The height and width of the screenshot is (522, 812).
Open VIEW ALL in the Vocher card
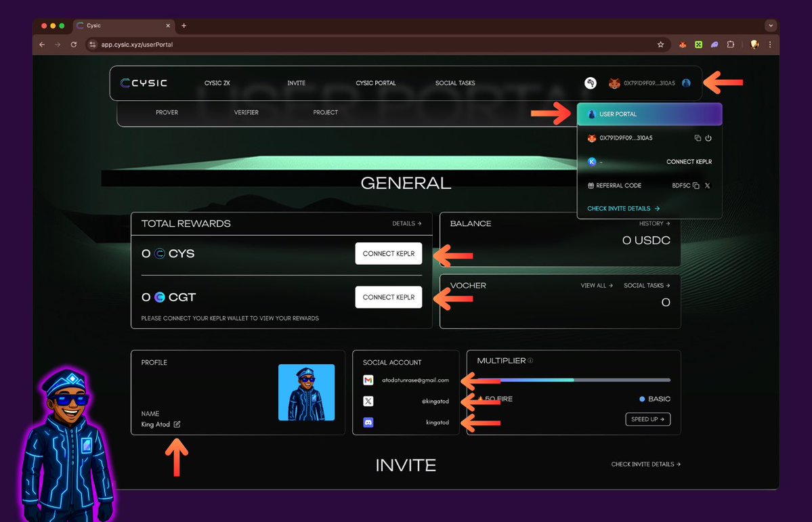pyautogui.click(x=597, y=285)
